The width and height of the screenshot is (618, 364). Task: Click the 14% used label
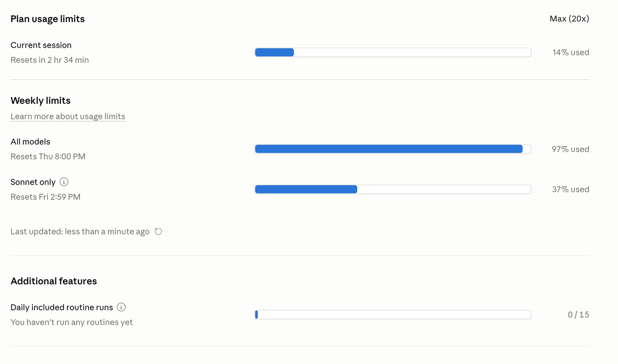coord(571,52)
